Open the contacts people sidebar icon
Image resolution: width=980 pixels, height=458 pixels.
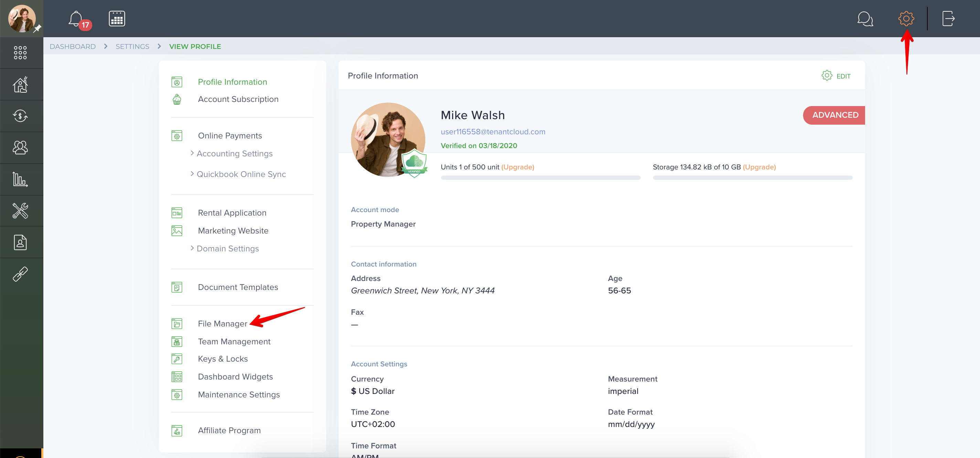(20, 147)
